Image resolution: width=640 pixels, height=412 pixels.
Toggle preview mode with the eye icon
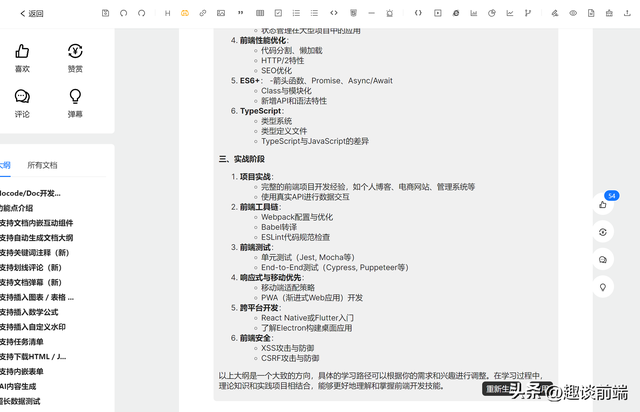573,13
